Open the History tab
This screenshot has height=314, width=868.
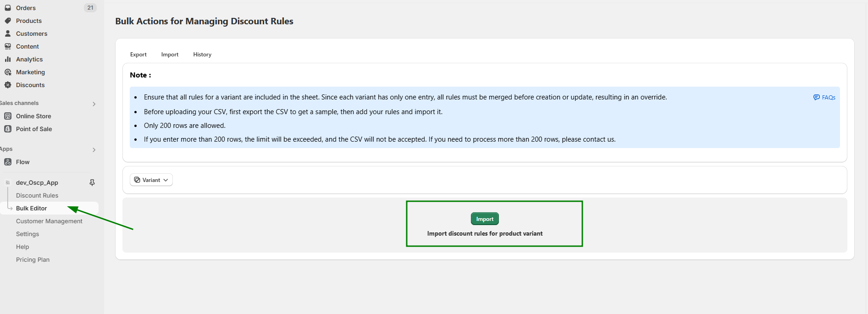(x=202, y=54)
